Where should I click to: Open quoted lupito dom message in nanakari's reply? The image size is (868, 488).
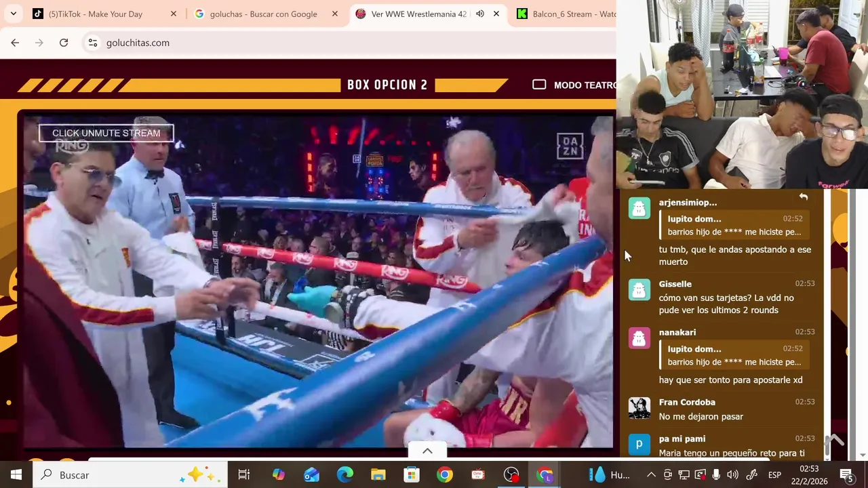(x=735, y=355)
